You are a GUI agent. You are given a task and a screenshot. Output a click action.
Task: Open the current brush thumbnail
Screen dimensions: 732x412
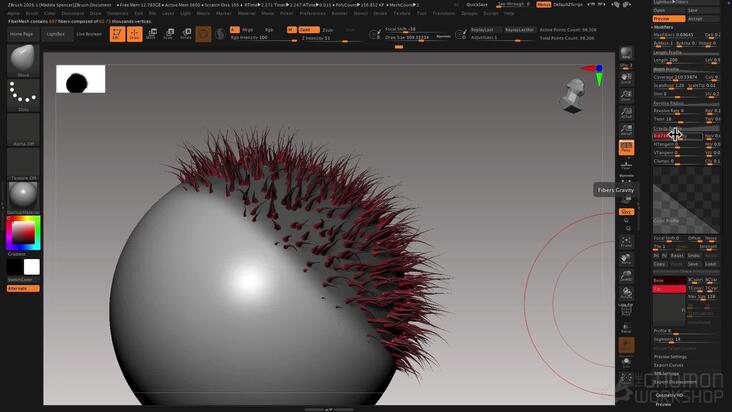pyautogui.click(x=23, y=61)
